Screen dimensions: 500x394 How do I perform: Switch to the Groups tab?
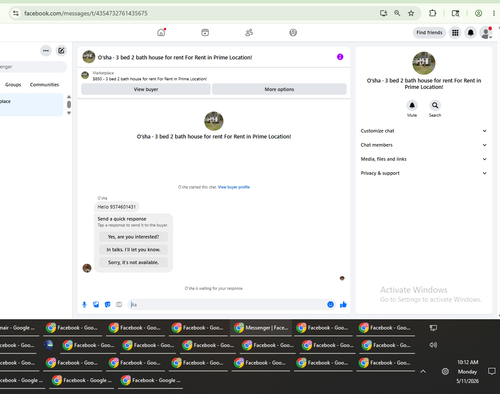(x=13, y=85)
